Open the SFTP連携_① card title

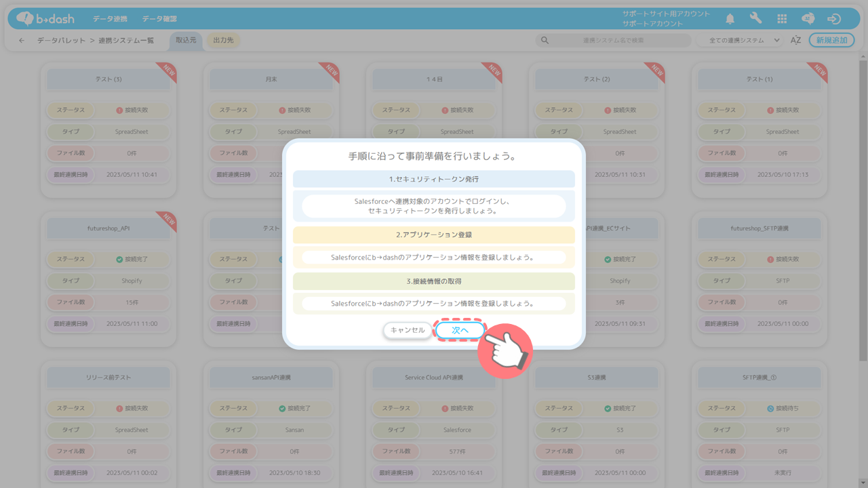tap(759, 378)
